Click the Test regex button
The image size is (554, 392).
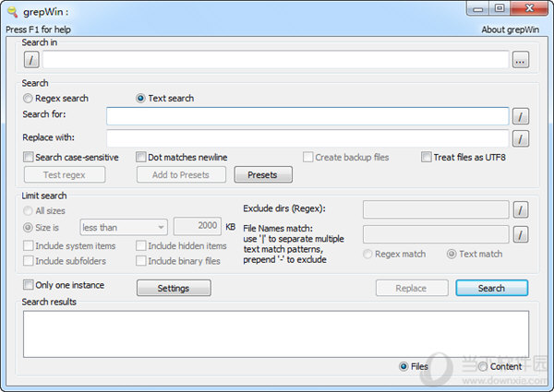(x=65, y=174)
